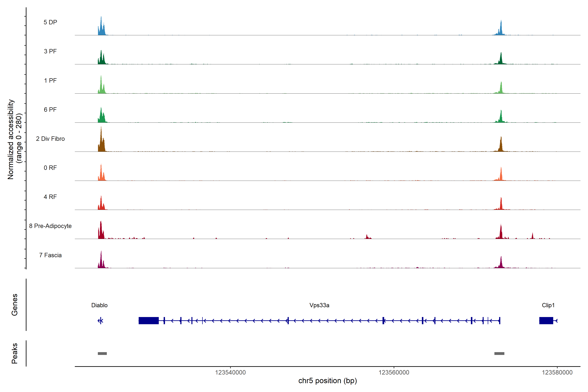Click the right gray peak bar
588x392 pixels.
coord(499,353)
